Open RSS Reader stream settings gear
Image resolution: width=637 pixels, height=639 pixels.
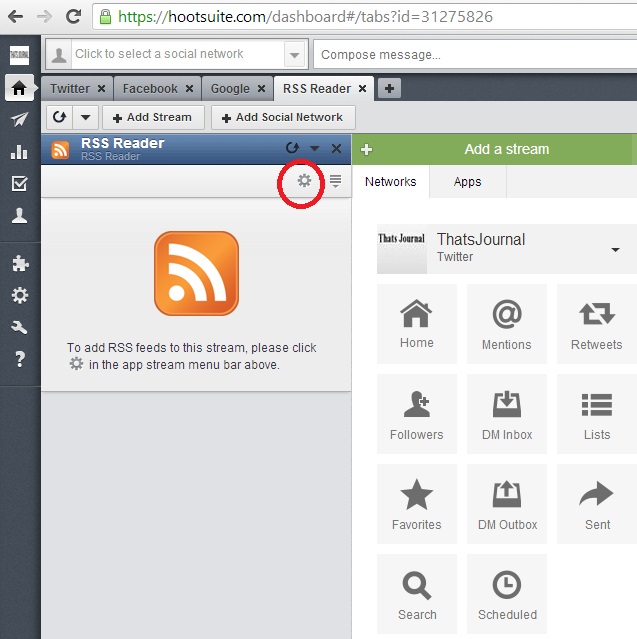tap(304, 181)
